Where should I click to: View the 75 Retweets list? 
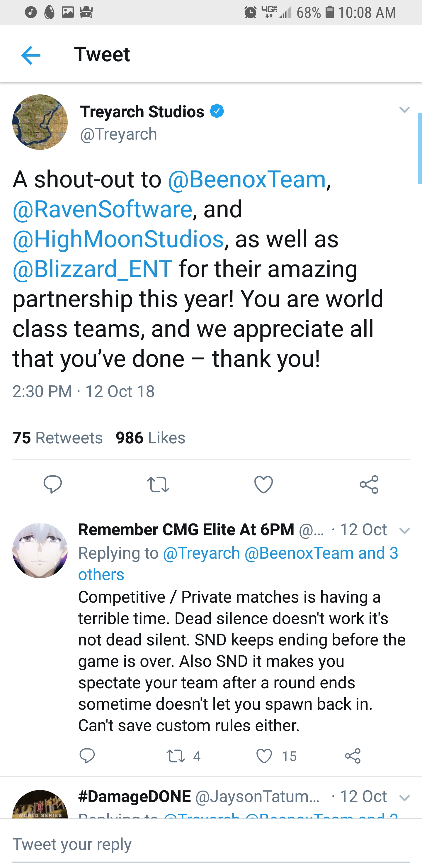(58, 438)
